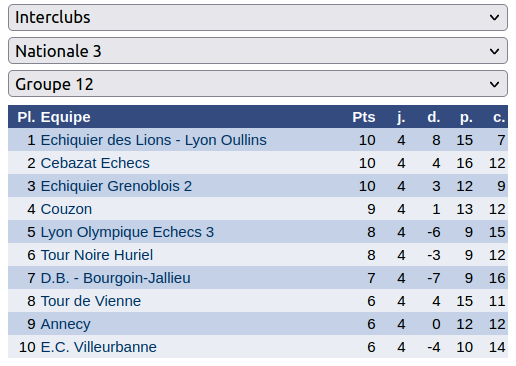Select Echiquier Grenoblois 2 team
Screen dimensions: 516x366
116,186
